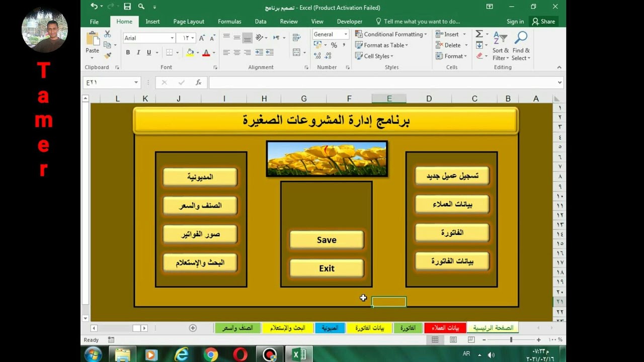Click the تسجيل عميل جديد button
Image resolution: width=644 pixels, height=362 pixels.
click(x=452, y=176)
